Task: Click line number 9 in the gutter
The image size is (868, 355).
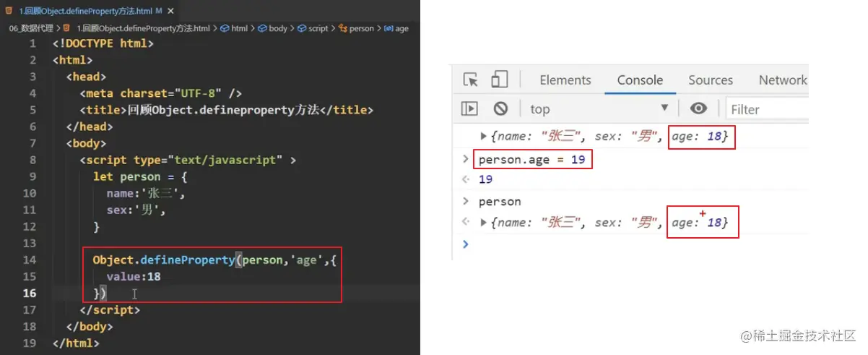Action: click(32, 176)
